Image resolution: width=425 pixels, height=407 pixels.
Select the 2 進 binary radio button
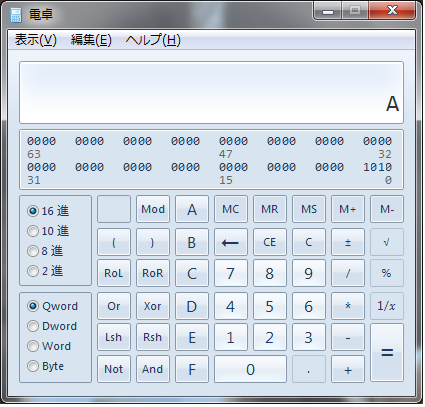[x=45, y=271]
